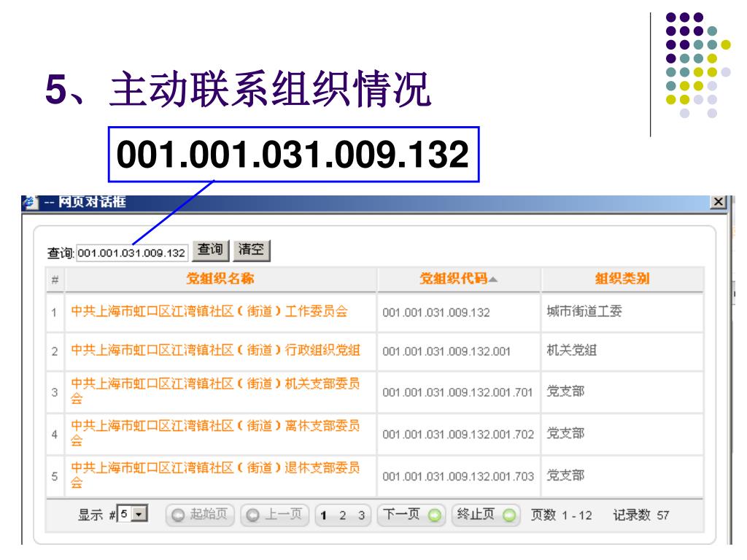Screen dimensions: 747x560
Task: Select code cell 001.001.031.009.132.001.701
Action: click(x=457, y=392)
